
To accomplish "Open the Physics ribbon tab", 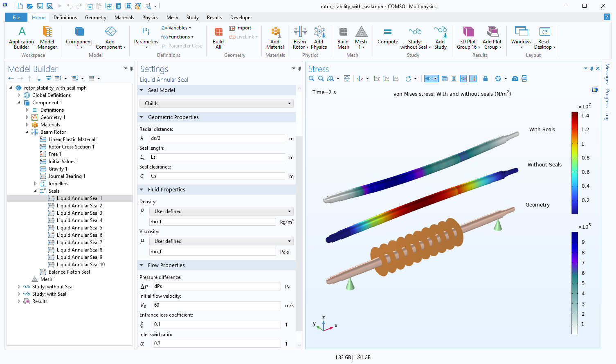I will pyautogui.click(x=150, y=18).
